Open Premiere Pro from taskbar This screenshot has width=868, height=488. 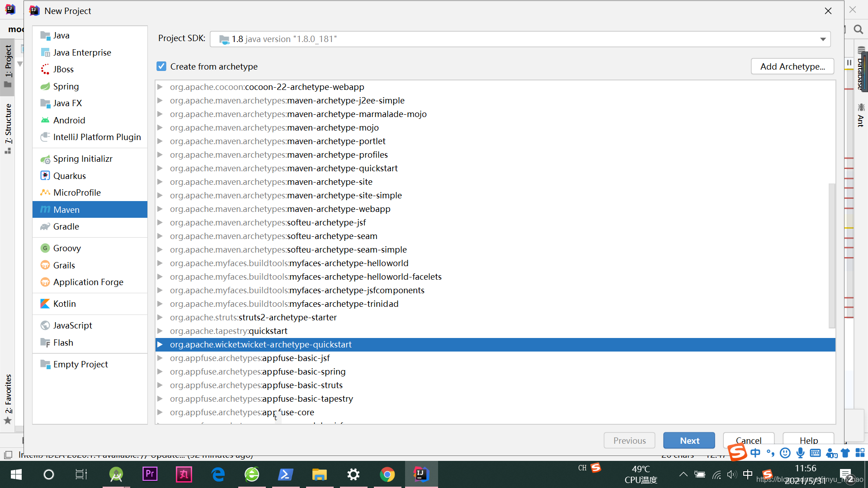click(150, 474)
